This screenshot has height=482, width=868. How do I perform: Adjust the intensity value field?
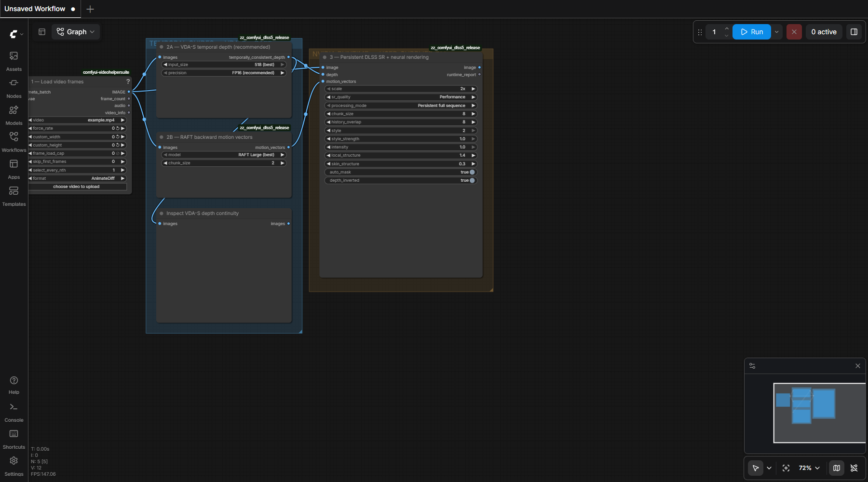click(x=401, y=147)
